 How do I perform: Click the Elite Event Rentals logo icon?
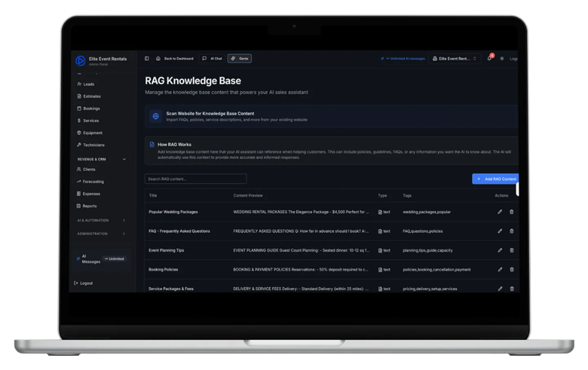click(80, 61)
